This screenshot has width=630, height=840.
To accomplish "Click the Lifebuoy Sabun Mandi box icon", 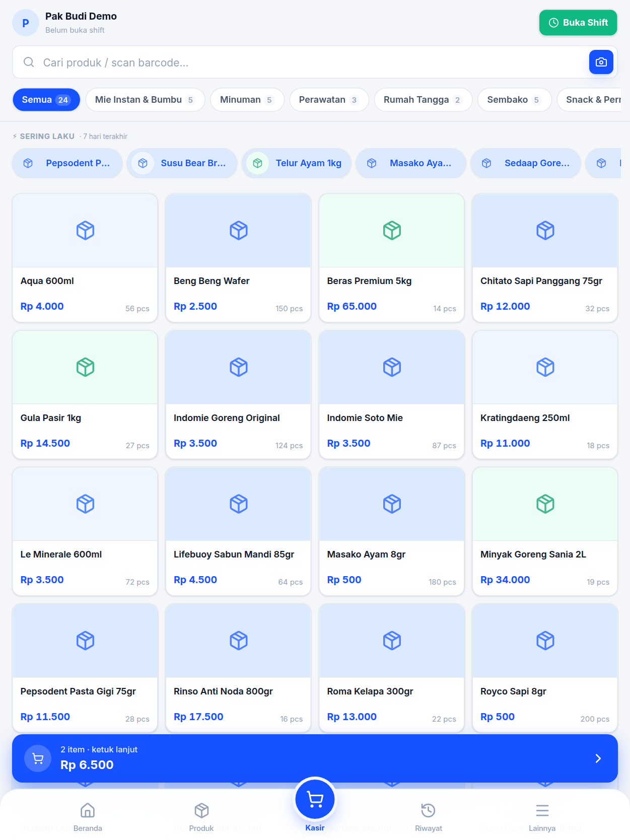I will [x=239, y=504].
